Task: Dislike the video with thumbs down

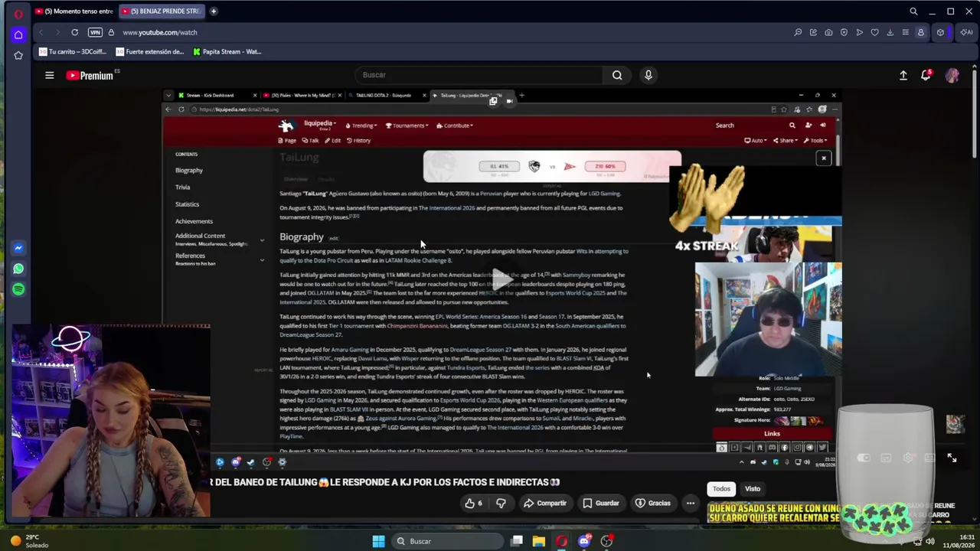Action: click(x=501, y=503)
